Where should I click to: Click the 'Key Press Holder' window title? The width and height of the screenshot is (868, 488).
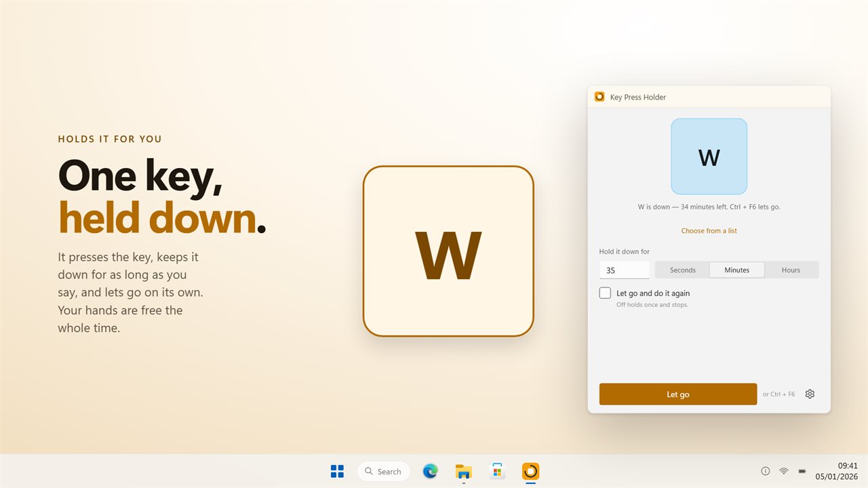[638, 97]
